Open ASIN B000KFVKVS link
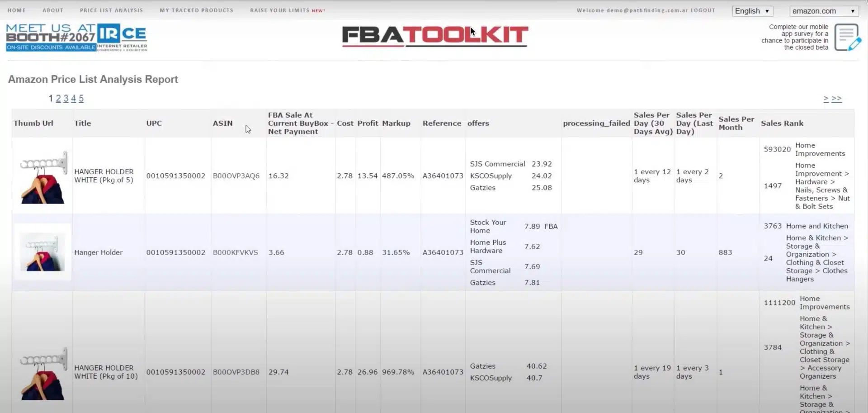This screenshot has height=413, width=868. click(235, 252)
